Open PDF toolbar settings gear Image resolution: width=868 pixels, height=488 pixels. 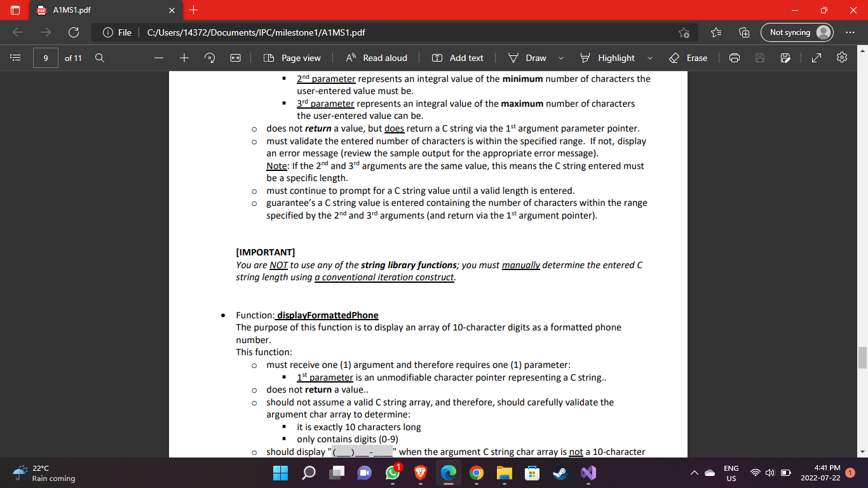pos(843,58)
